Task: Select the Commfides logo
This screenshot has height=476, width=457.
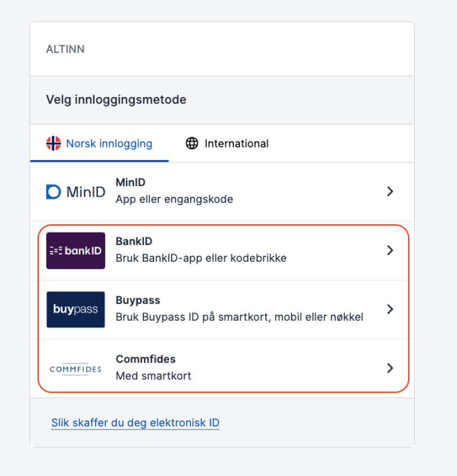Action: tap(75, 368)
